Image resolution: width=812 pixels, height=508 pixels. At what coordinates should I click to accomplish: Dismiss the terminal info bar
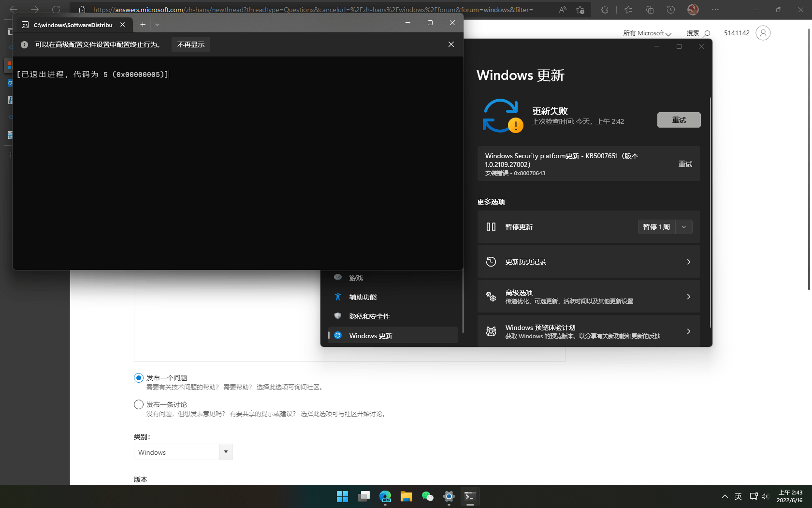tap(451, 45)
